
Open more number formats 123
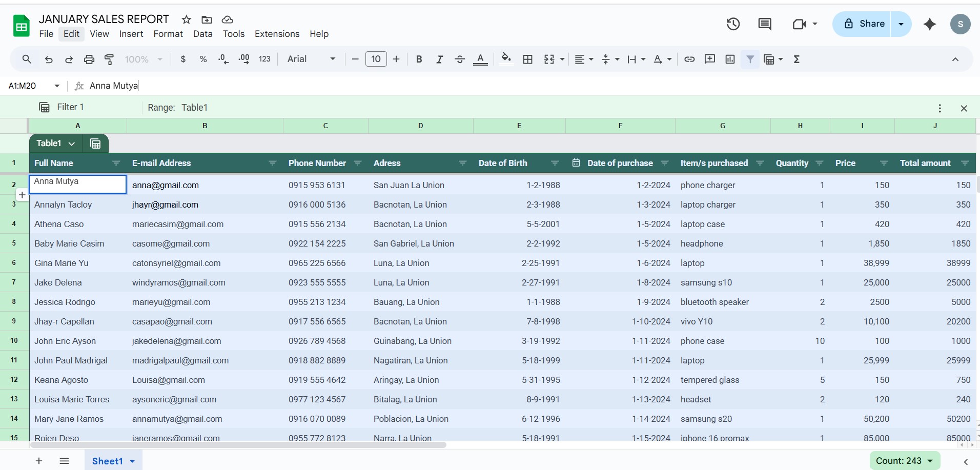tap(264, 59)
